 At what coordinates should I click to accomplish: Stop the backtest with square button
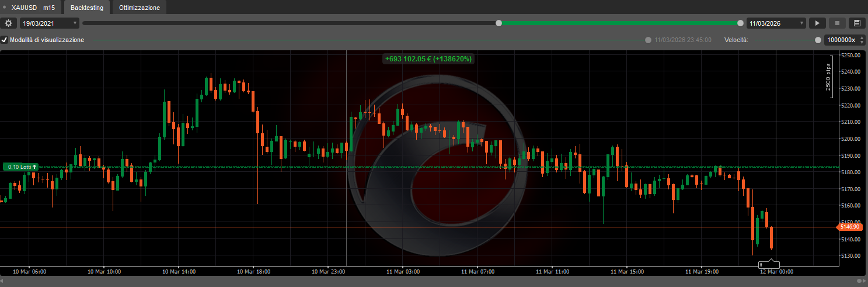(837, 23)
